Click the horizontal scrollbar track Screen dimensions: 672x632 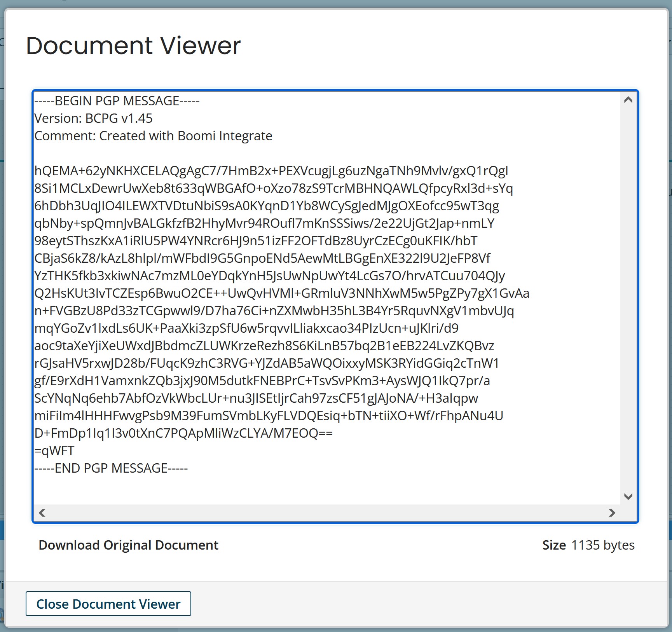point(326,513)
